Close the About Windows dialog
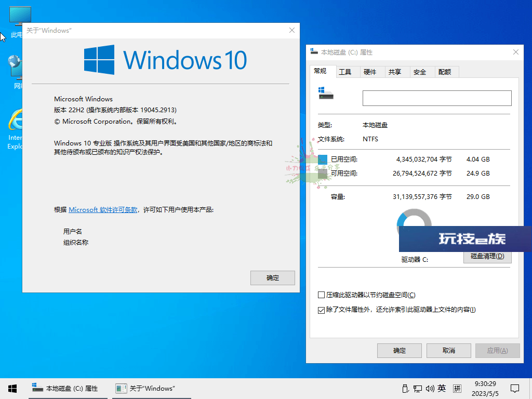The height and width of the screenshot is (399, 532). click(292, 30)
